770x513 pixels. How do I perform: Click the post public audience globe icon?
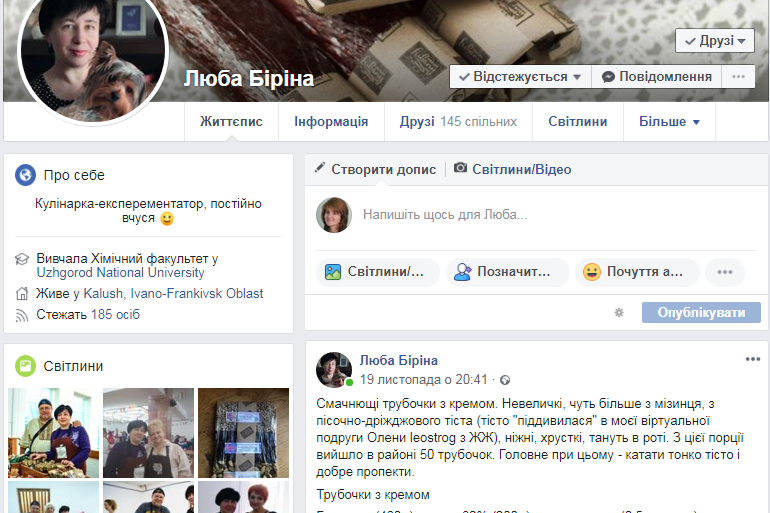[505, 380]
